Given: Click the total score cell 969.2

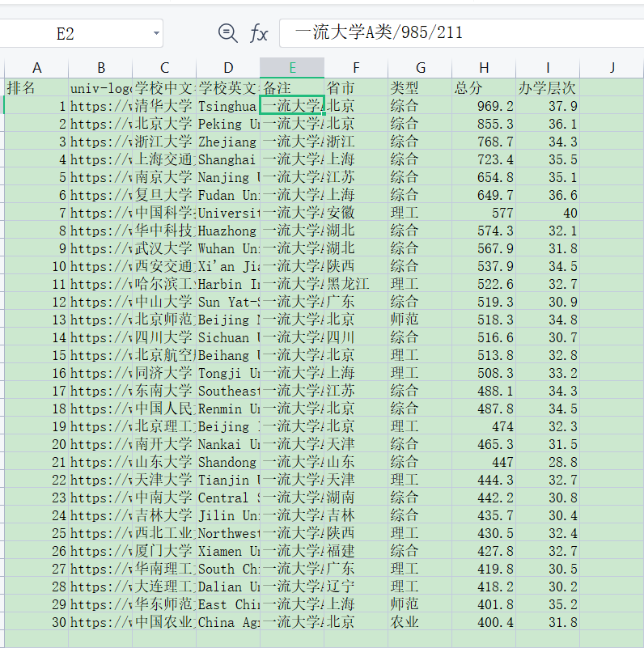Looking at the screenshot, I should 484,106.
